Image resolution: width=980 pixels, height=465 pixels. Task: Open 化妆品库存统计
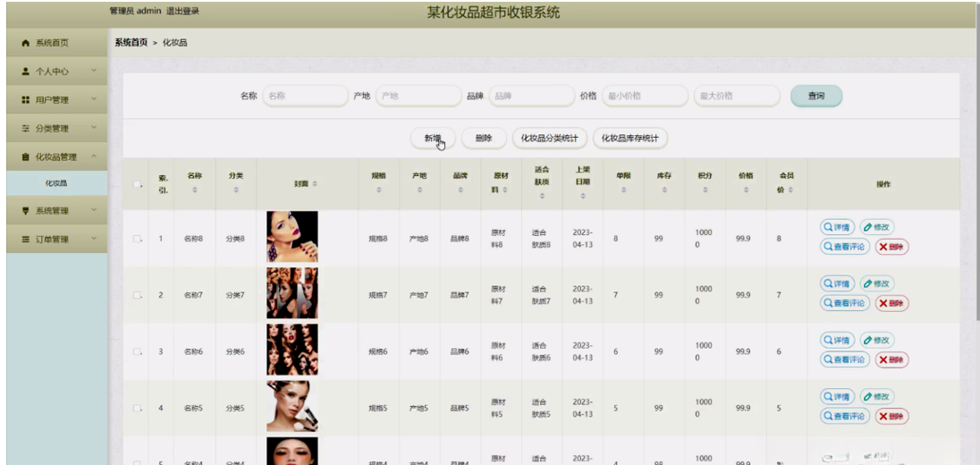click(630, 139)
